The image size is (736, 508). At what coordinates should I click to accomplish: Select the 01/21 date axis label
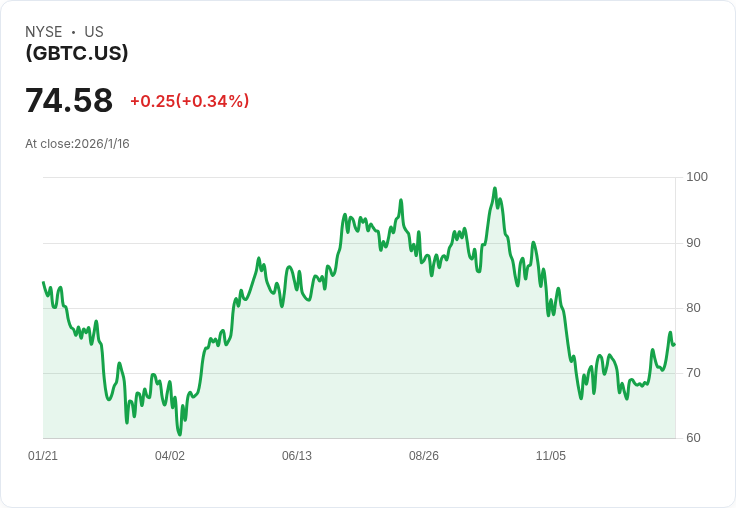43,455
